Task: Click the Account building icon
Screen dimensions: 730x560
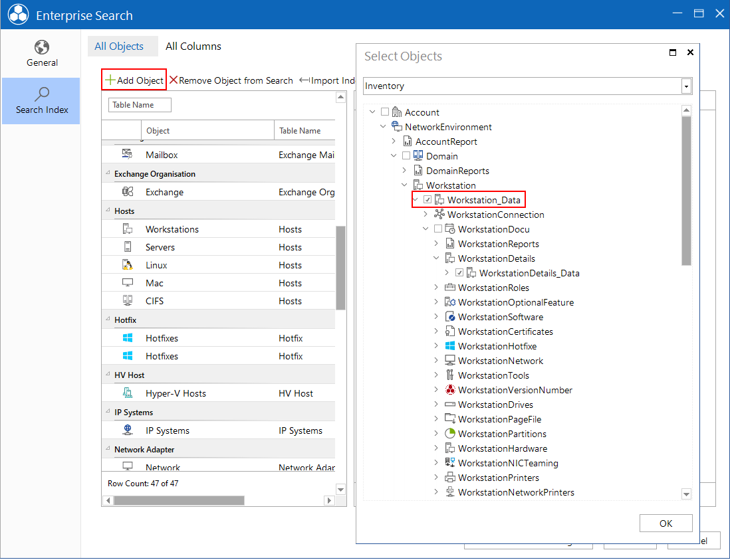Action: (x=397, y=112)
